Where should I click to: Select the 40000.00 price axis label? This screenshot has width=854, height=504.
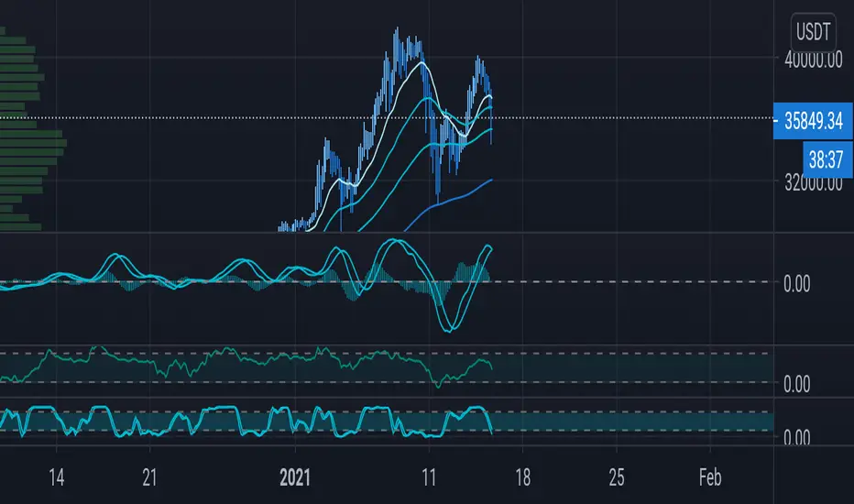(x=813, y=60)
